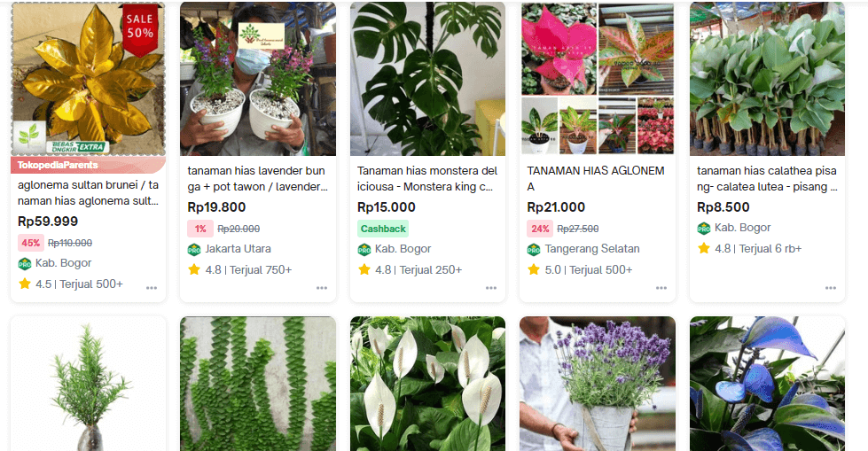Open Tanaman hias monstera deliciousa title link

coord(427,179)
